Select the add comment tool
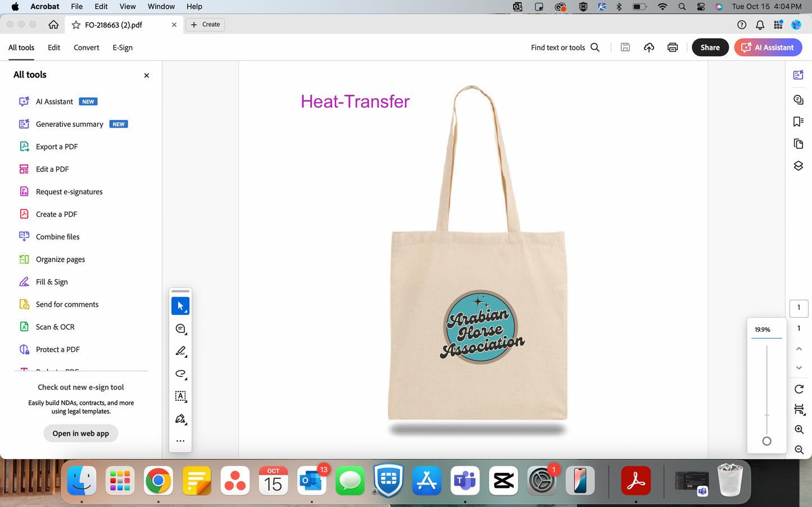The height and width of the screenshot is (507, 812). click(180, 328)
